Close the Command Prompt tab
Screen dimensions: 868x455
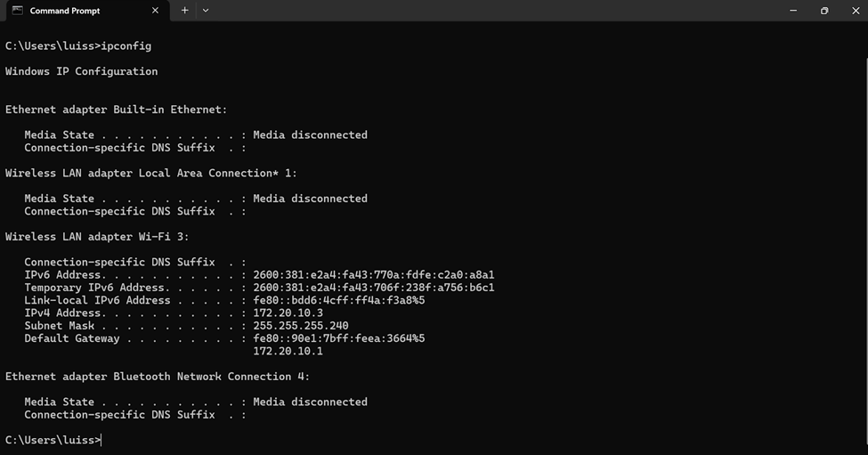(155, 11)
